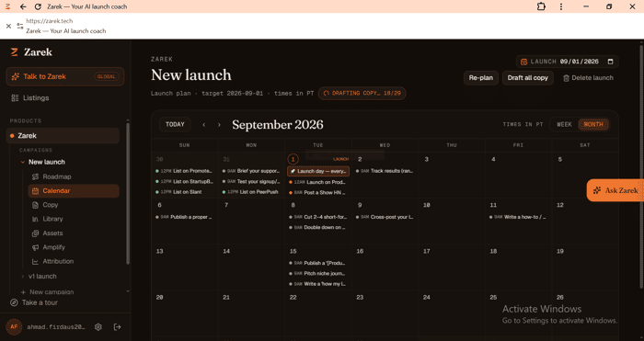Open the Library section
This screenshot has height=341, width=644.
point(52,219)
